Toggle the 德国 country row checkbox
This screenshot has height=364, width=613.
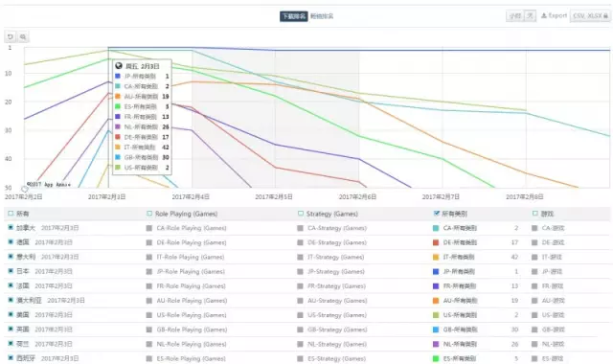11,242
